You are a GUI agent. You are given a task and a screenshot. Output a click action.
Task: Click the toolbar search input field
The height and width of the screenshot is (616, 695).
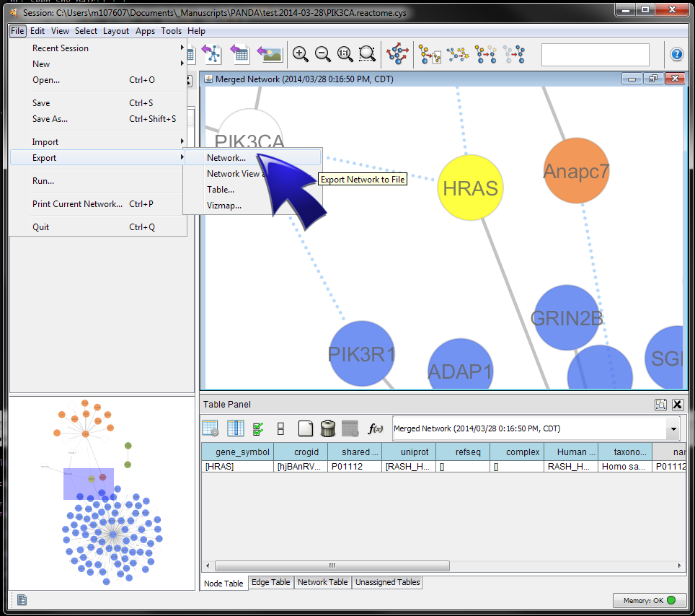point(595,54)
